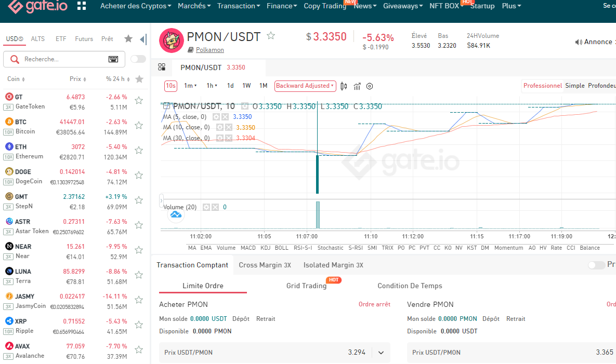
Task: Open the Polkamon info link
Action: point(210,50)
